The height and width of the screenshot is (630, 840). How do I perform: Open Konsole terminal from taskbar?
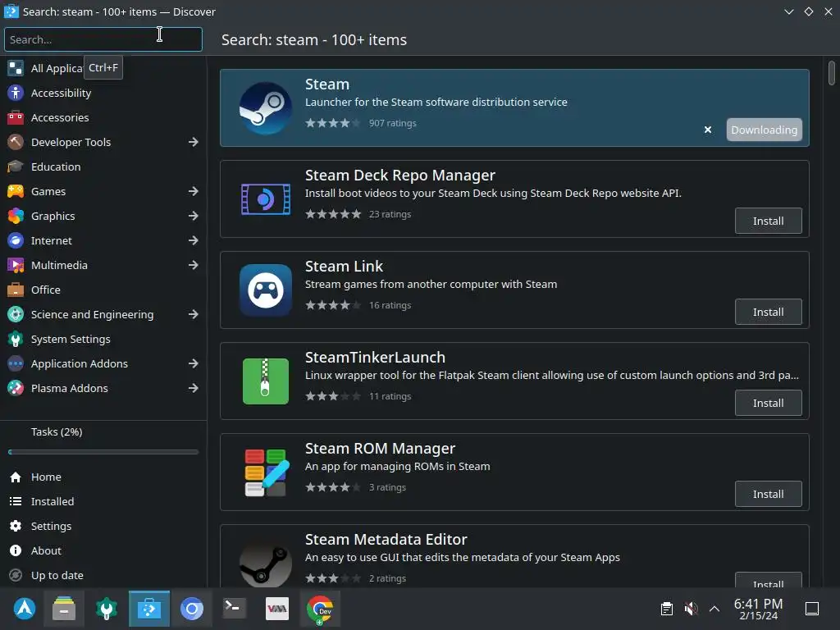pyautogui.click(x=234, y=609)
